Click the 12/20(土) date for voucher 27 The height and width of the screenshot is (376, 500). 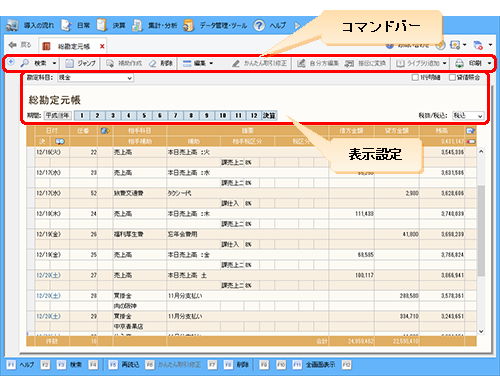click(x=48, y=275)
